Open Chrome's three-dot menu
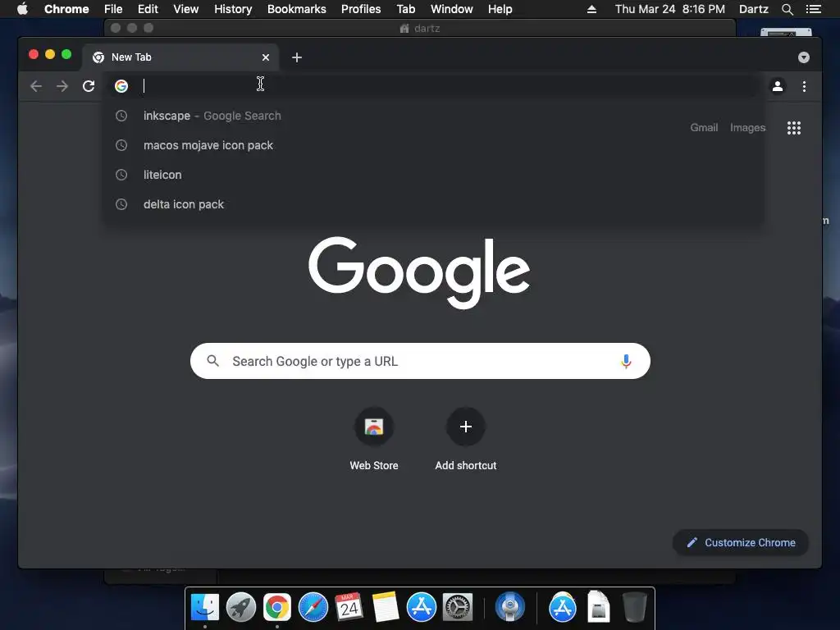Screen dimensions: 840x630 point(804,86)
